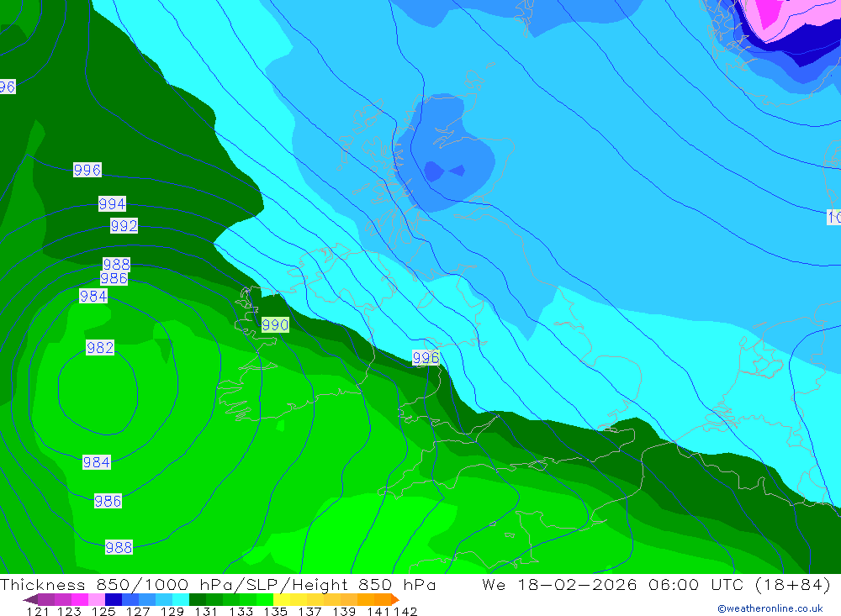The image size is (841, 616).
Task: Click the lowest 988 isobar label on the map
Action: click(x=119, y=547)
